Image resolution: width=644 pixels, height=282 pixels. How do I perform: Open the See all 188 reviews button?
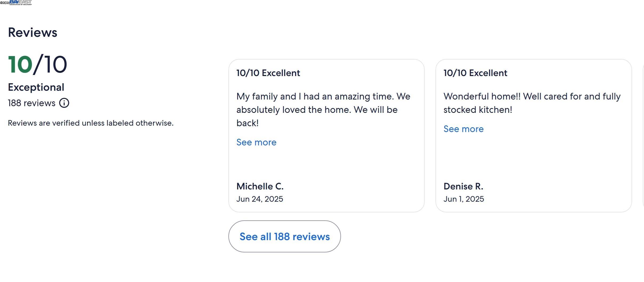point(284,236)
